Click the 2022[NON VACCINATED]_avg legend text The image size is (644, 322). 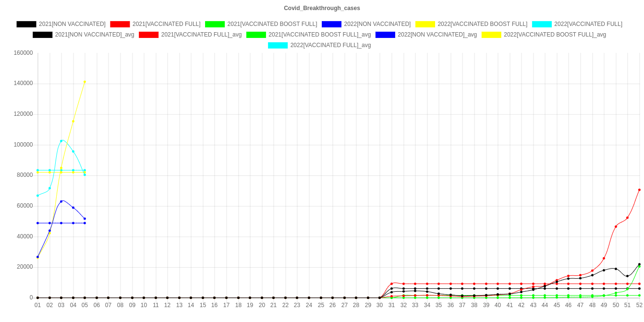point(437,35)
